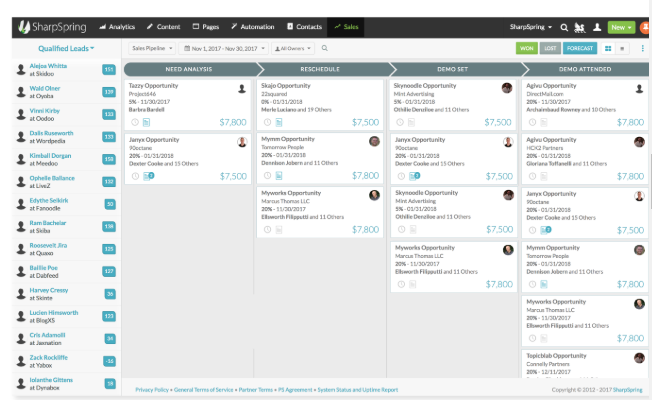Open the Content menu
652x400 pixels.
[163, 27]
